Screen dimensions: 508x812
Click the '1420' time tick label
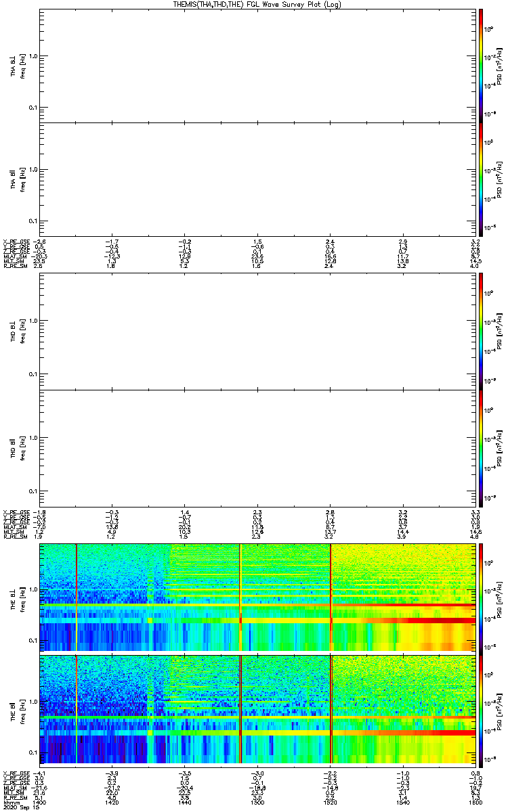pyautogui.click(x=112, y=803)
